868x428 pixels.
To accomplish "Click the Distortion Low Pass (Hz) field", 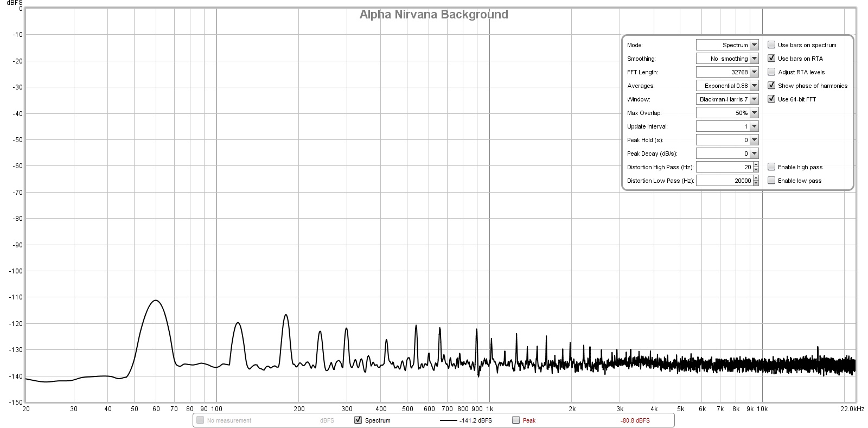I will 724,181.
